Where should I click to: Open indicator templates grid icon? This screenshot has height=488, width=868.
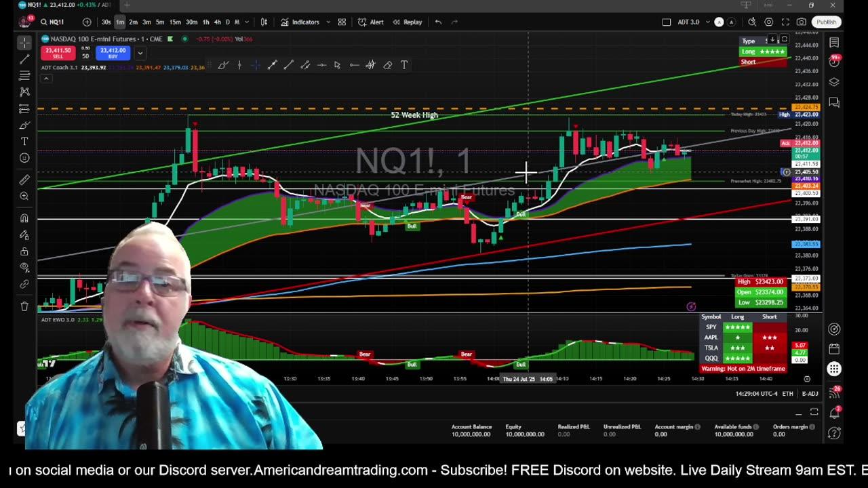coord(342,22)
